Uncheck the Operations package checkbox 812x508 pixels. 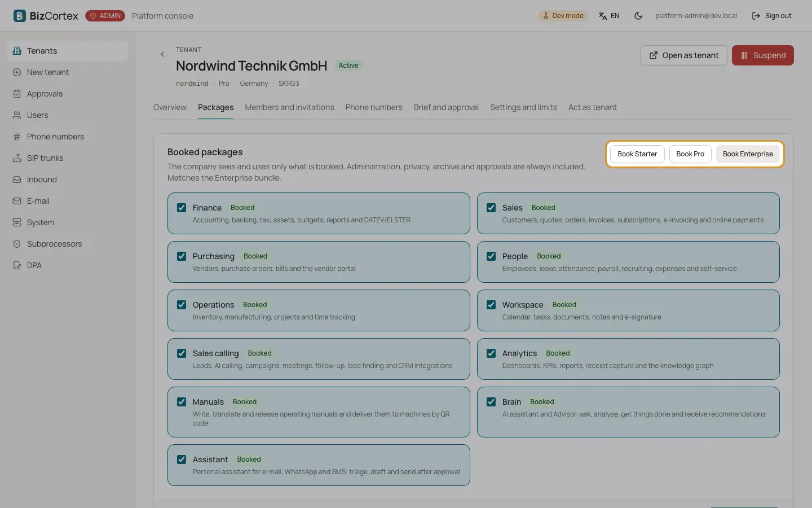pos(182,305)
